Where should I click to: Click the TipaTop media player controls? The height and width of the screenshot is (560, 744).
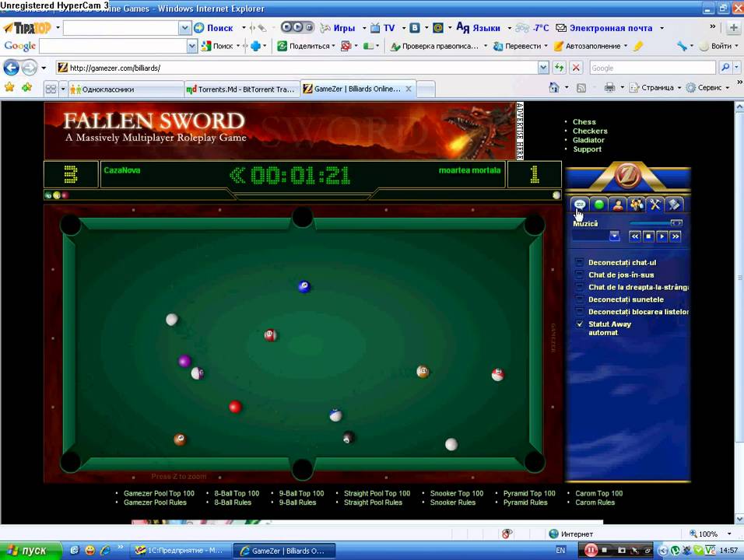tap(297, 27)
